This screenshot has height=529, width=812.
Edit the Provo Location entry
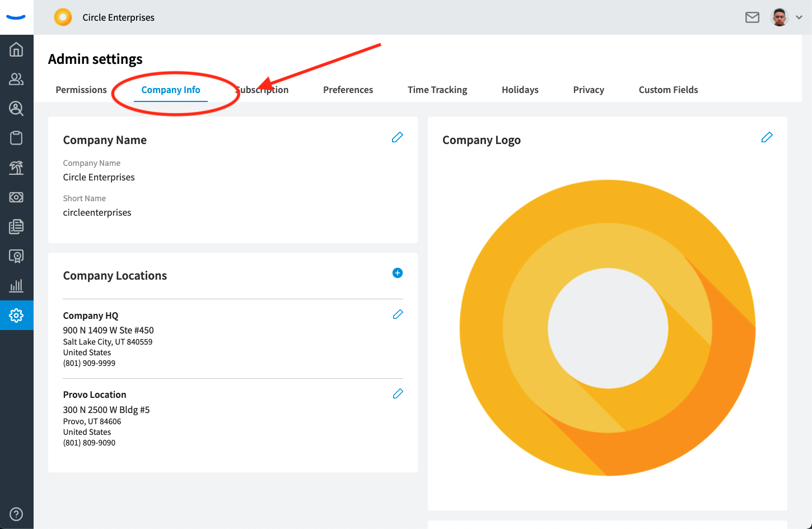click(398, 394)
